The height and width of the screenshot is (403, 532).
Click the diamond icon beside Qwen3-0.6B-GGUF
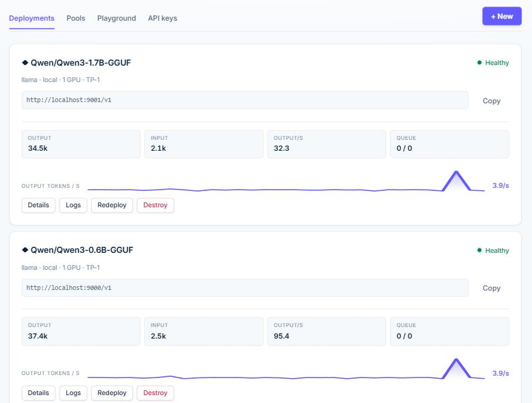tap(25, 250)
